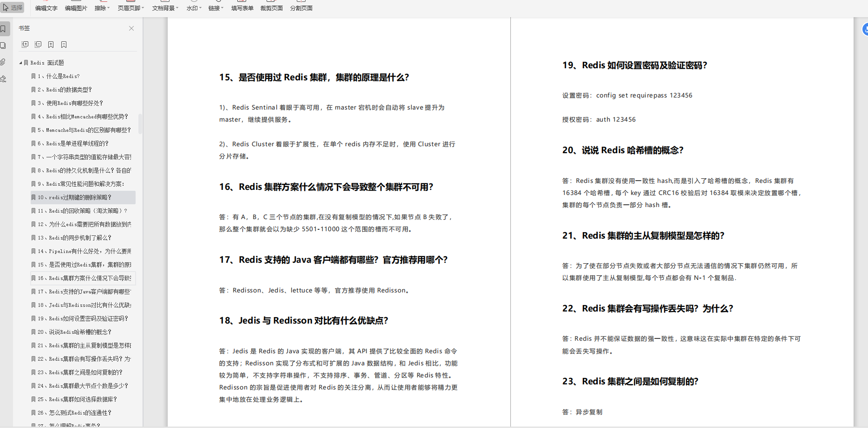The height and width of the screenshot is (428, 868).
Task: Go to bookmark 16、Redis集群方案
Action: (x=83, y=278)
